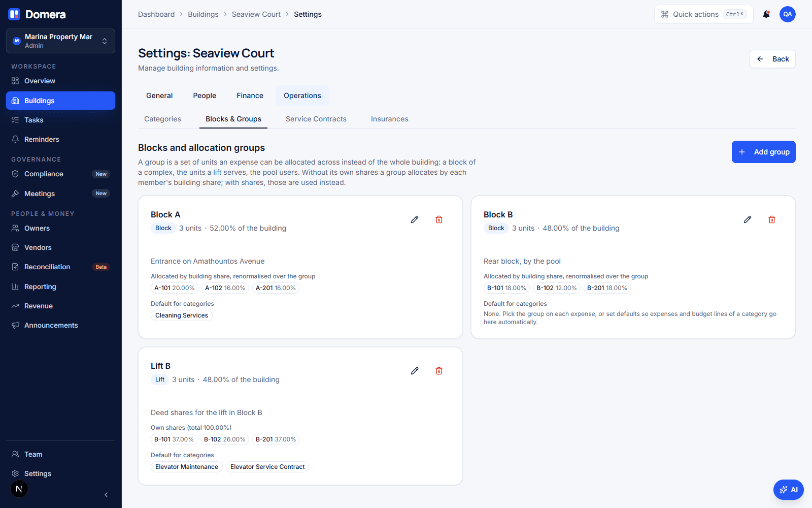Click the Add group button

pos(763,152)
